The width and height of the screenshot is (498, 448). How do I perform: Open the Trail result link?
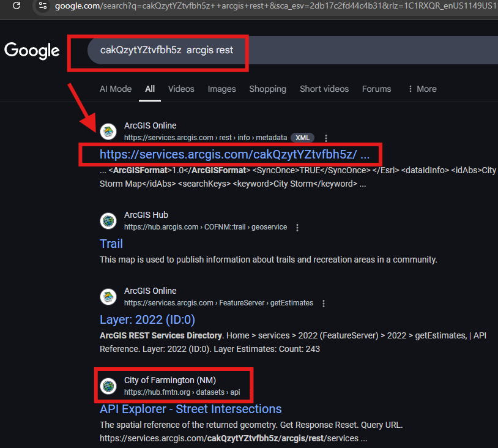click(111, 244)
